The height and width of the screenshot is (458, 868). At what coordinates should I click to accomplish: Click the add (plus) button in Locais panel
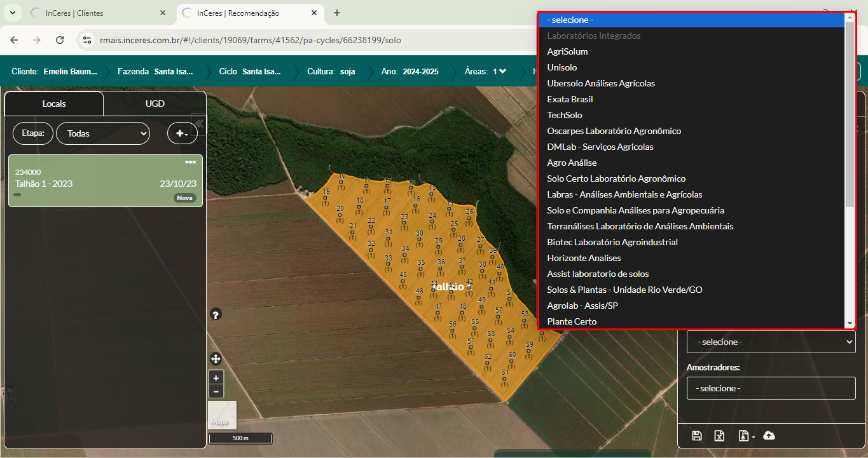183,133
